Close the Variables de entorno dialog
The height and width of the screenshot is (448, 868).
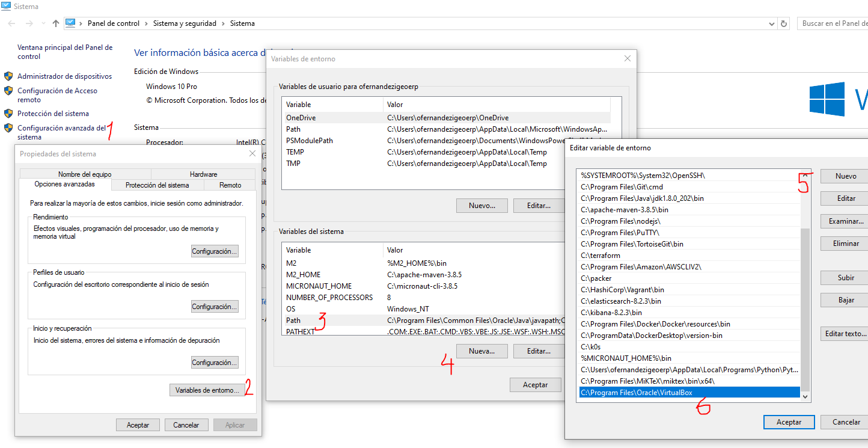point(628,58)
